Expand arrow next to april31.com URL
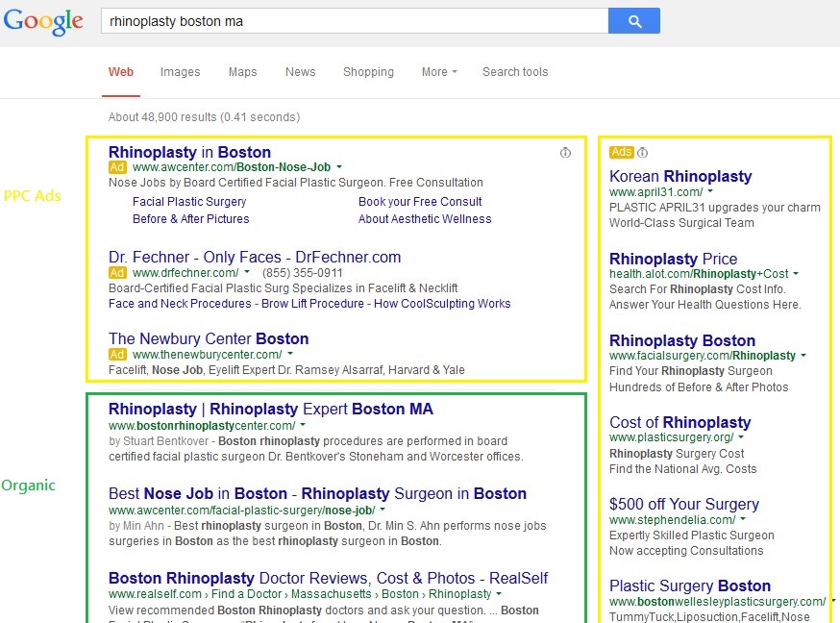The image size is (840, 623). [x=710, y=191]
